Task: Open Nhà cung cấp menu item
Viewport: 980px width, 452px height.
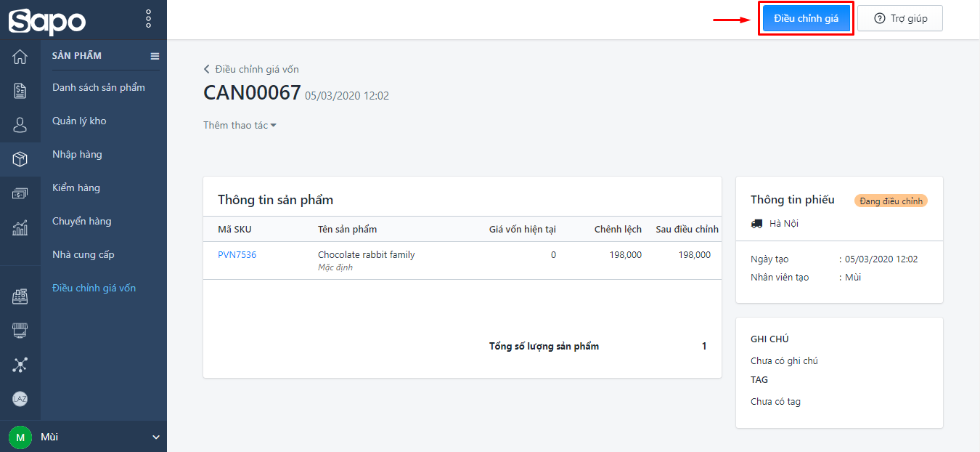Action: (83, 254)
